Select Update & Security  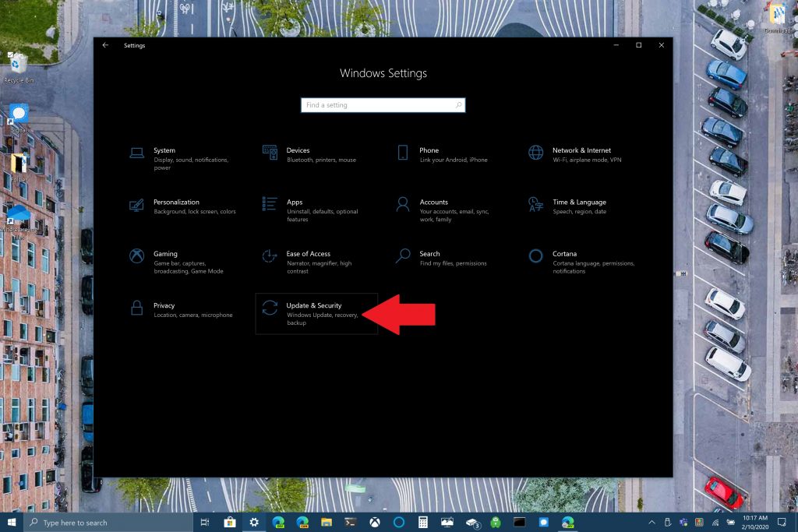[x=314, y=306]
